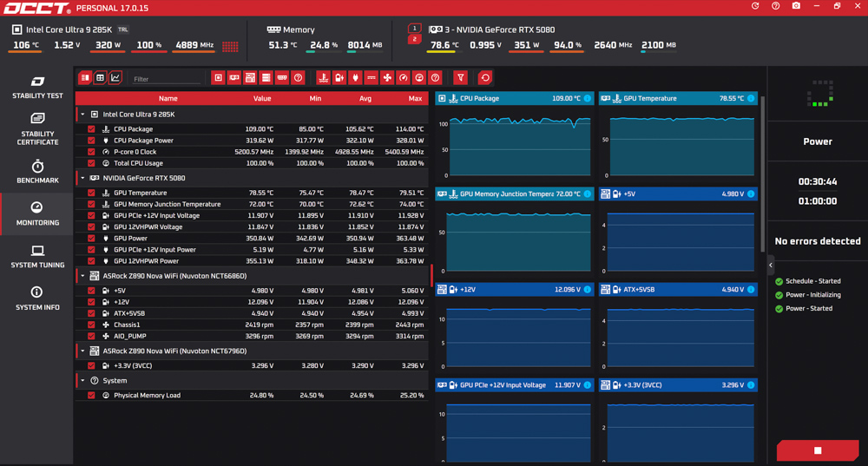Toggle the power plug sensors filter icon
This screenshot has width=868, height=466.
tap(355, 78)
